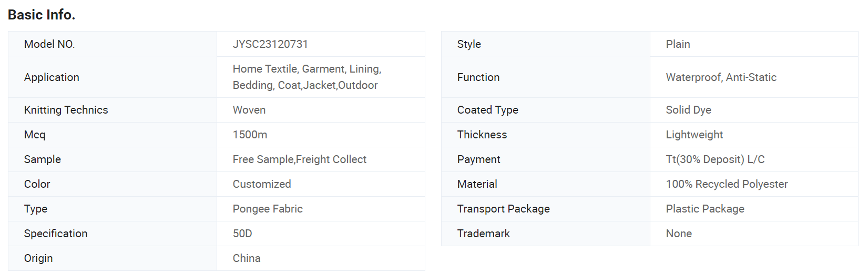Click the Lightweight thickness value
The height and width of the screenshot is (273, 868).
point(694,135)
